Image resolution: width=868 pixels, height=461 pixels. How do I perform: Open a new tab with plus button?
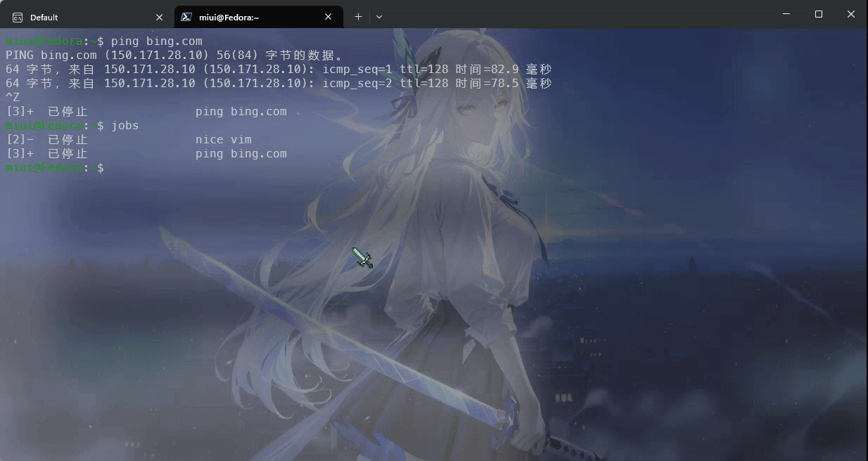[358, 17]
